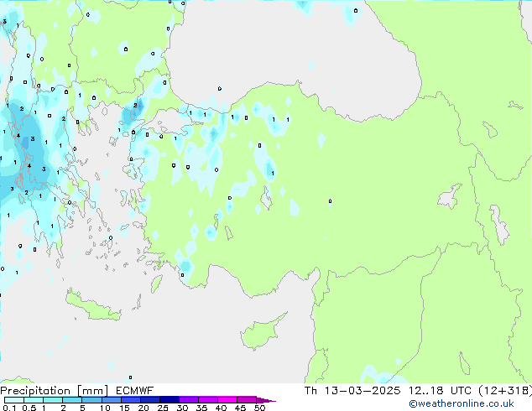Image resolution: width=532 pixels, height=411 pixels.
Task: Click the above-50 arrow tip of the legend
Action: pos(266,400)
